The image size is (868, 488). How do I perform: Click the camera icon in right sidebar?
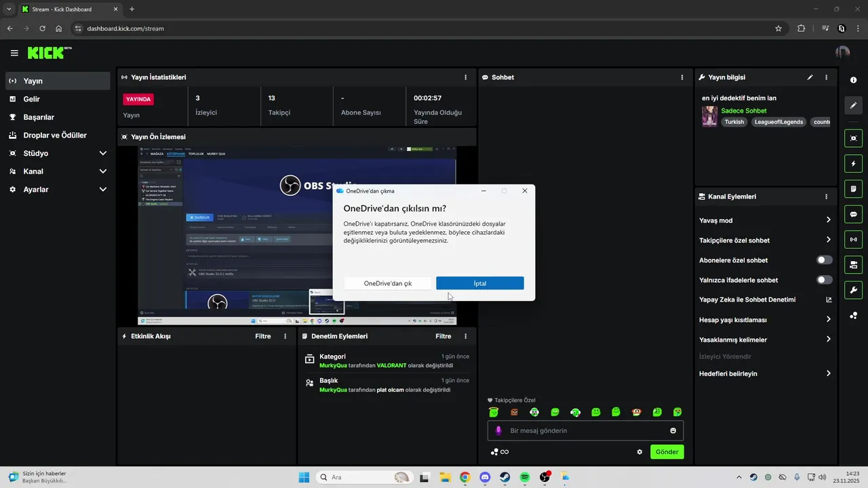pos(853,264)
